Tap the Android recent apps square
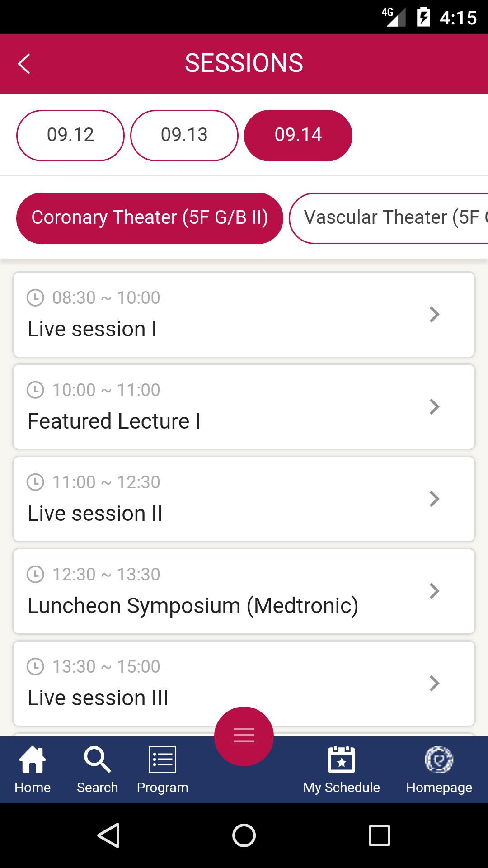Image resolution: width=488 pixels, height=868 pixels. (379, 835)
